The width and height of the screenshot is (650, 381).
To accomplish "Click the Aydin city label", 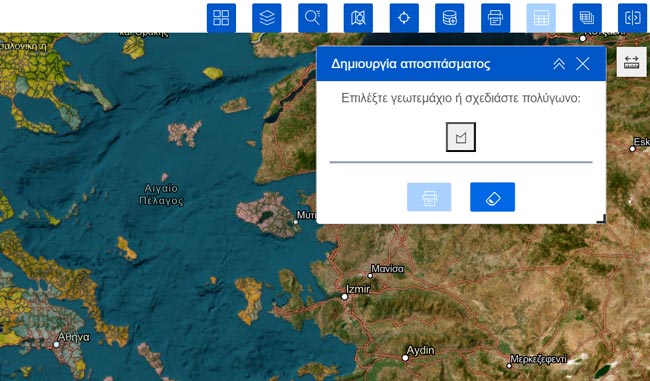I will [420, 350].
